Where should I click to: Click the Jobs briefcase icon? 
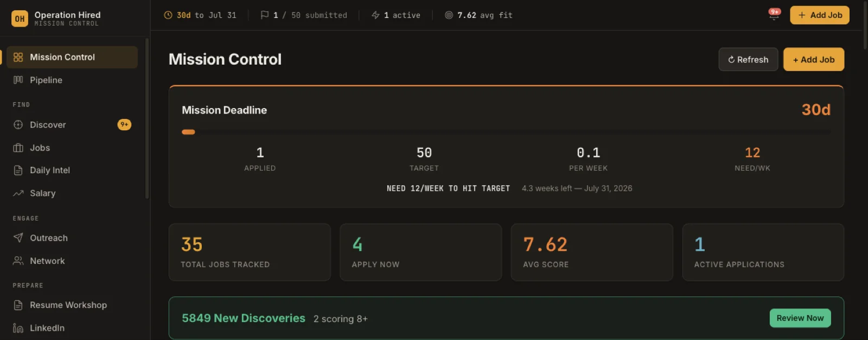pos(18,148)
